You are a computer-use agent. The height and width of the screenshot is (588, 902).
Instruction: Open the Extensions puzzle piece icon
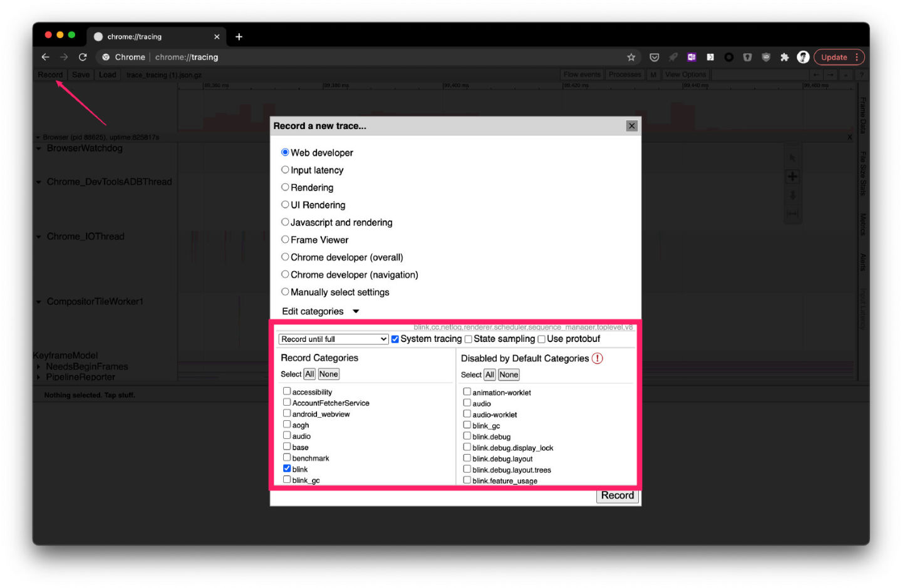click(784, 57)
